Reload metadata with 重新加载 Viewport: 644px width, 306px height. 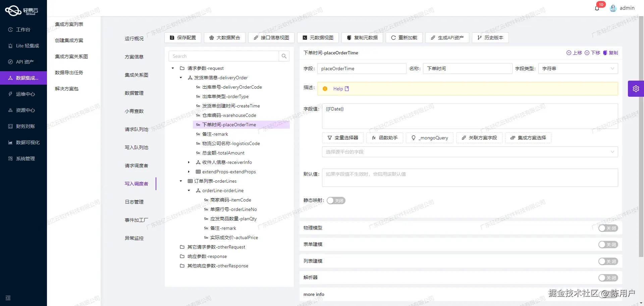[404, 38]
